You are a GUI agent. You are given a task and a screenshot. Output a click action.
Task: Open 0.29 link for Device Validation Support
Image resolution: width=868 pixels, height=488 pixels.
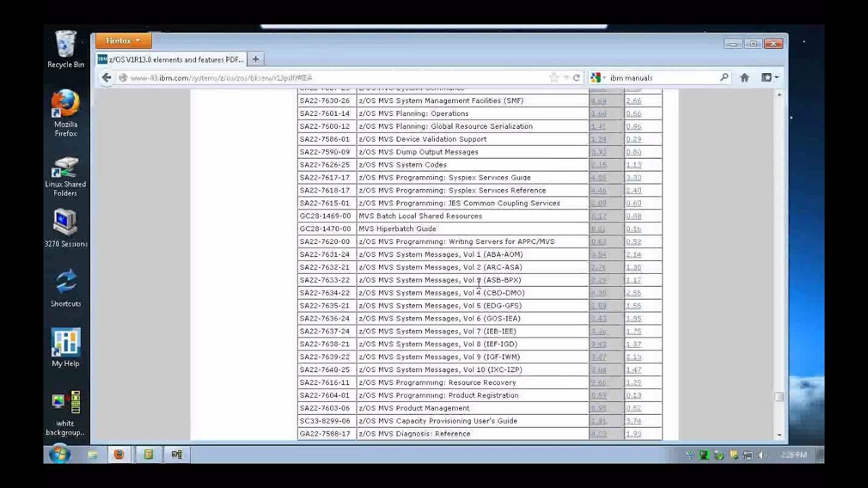(x=633, y=140)
